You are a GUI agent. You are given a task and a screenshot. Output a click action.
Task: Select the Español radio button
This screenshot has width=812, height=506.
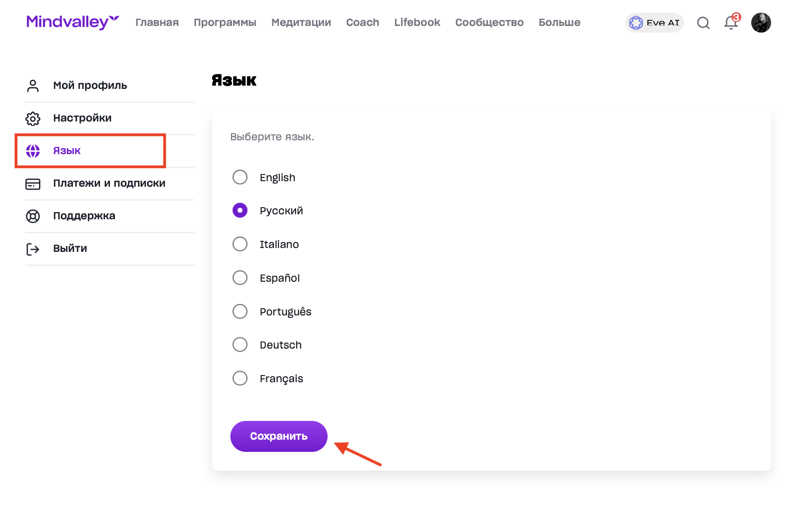pyautogui.click(x=240, y=278)
